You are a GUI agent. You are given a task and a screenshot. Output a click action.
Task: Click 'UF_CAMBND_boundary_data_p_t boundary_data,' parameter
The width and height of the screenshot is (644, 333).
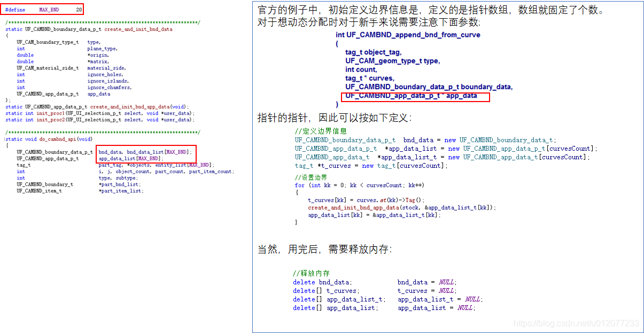[x=429, y=87]
